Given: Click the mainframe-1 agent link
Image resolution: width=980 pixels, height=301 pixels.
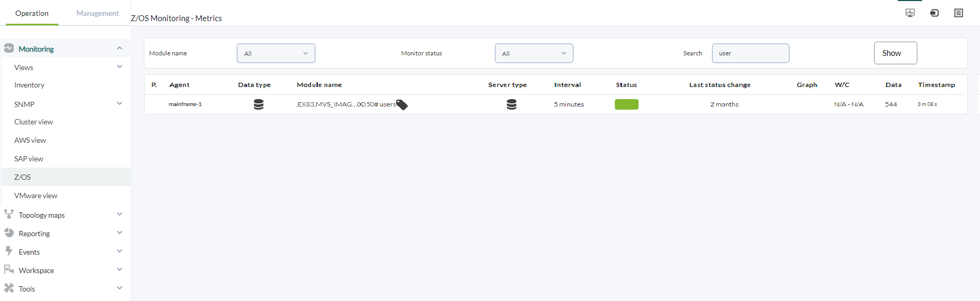Looking at the screenshot, I should click(x=185, y=104).
